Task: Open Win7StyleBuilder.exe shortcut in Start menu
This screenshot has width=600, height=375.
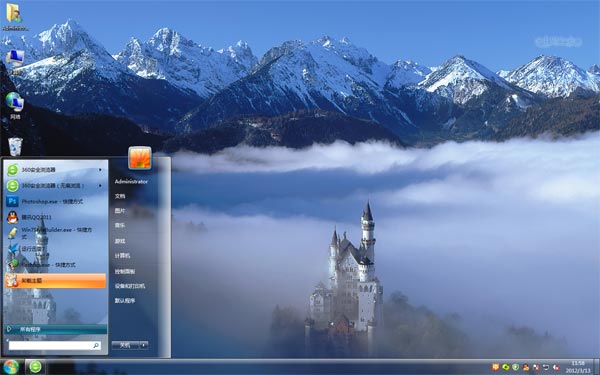Action: coord(55,233)
